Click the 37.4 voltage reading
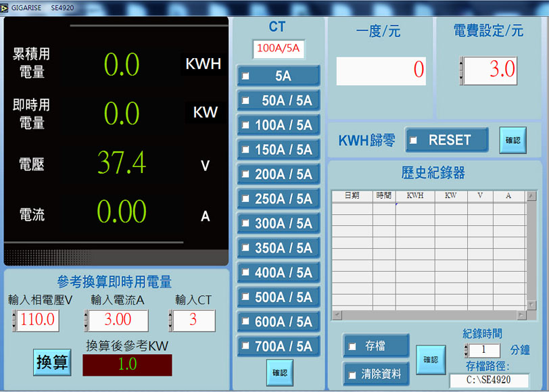 (x=122, y=163)
